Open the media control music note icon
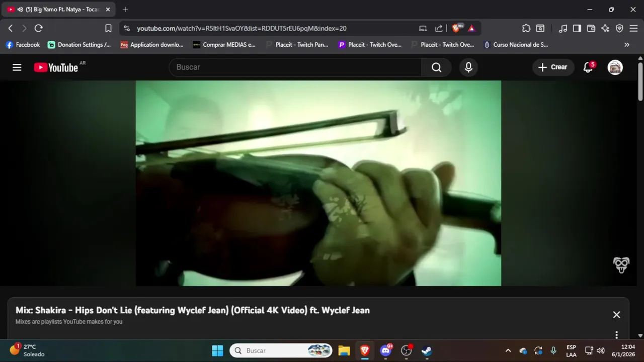The width and height of the screenshot is (644, 362). pos(563,29)
